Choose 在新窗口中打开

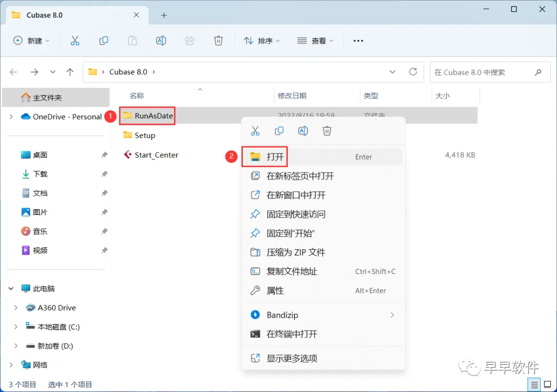click(x=323, y=195)
